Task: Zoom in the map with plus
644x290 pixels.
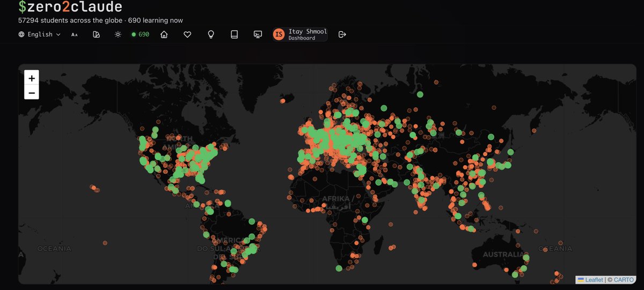Action: click(x=32, y=78)
